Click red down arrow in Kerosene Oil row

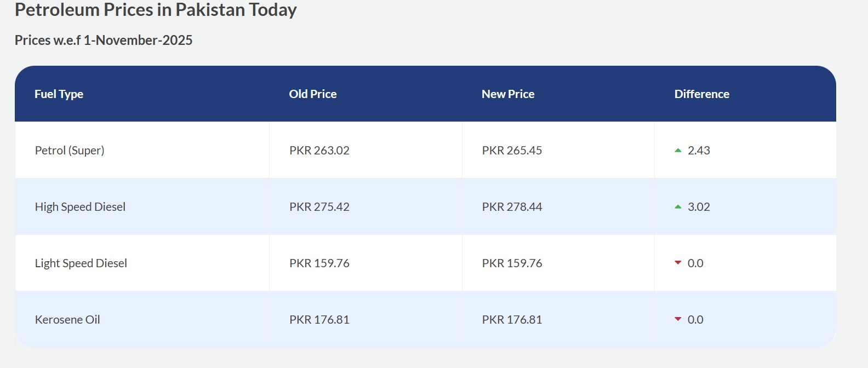point(678,319)
